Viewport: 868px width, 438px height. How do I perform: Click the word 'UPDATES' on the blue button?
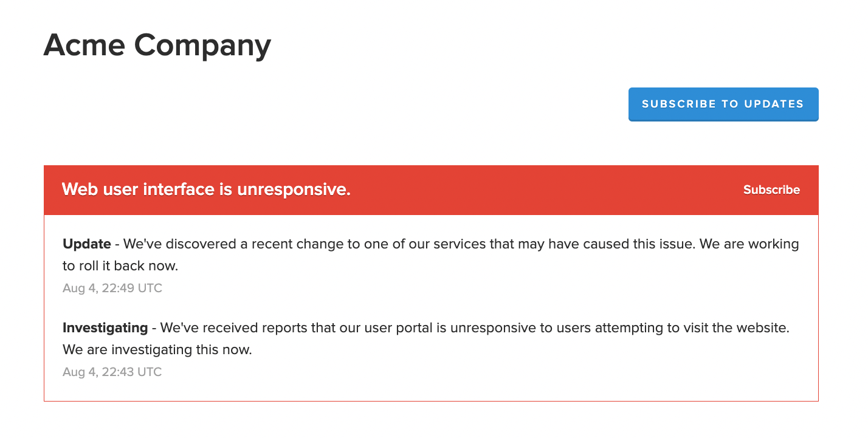[773, 104]
